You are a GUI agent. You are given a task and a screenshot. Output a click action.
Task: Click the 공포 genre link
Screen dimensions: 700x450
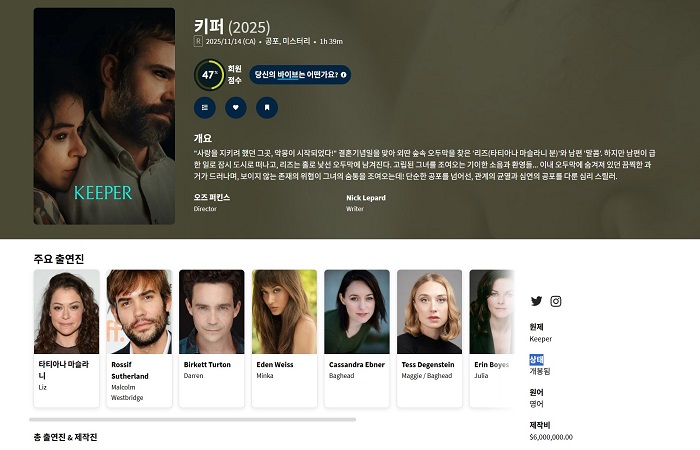(x=271, y=42)
